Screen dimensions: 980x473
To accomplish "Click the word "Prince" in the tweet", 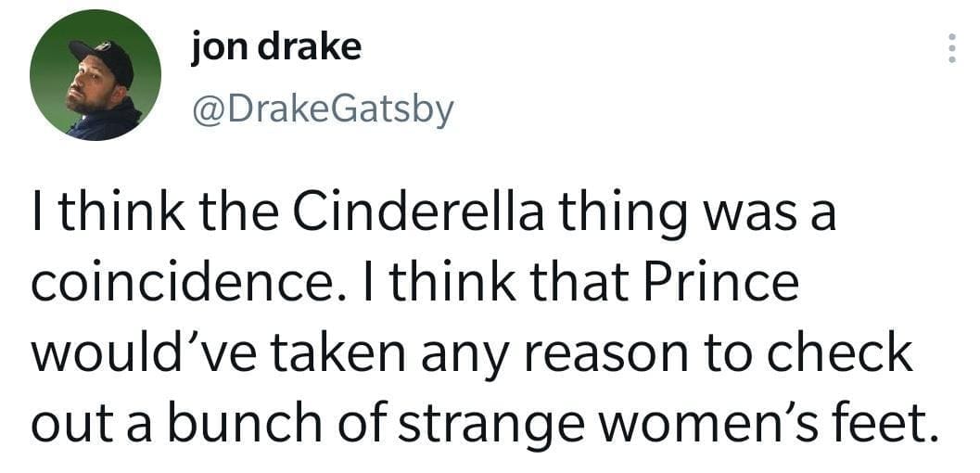I will 728,284.
